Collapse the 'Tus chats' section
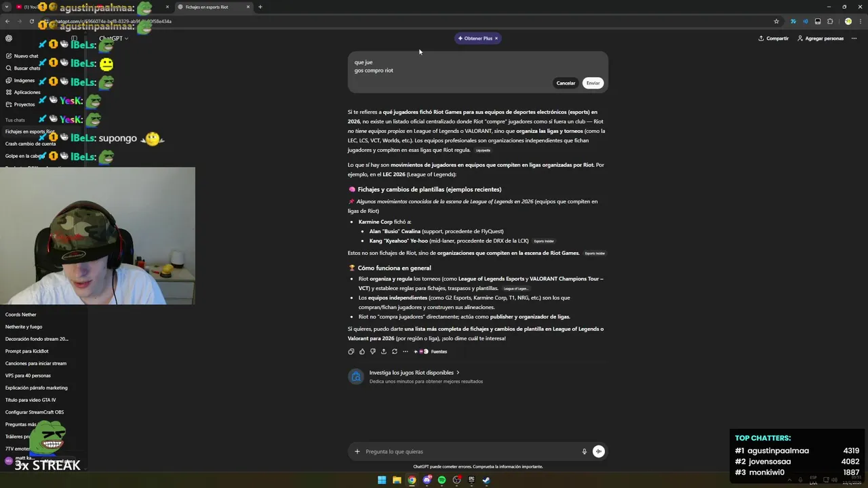Image resolution: width=868 pixels, height=488 pixels. (x=15, y=120)
